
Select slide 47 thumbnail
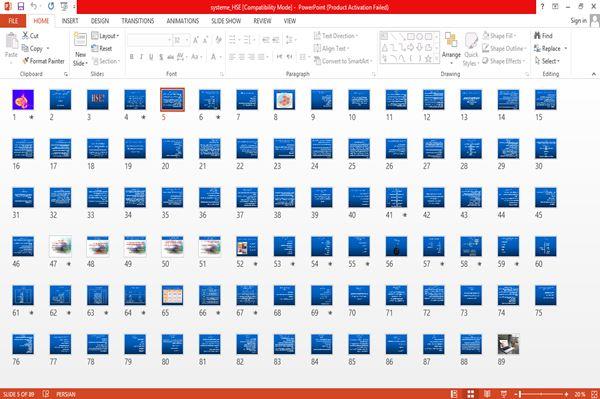point(60,246)
